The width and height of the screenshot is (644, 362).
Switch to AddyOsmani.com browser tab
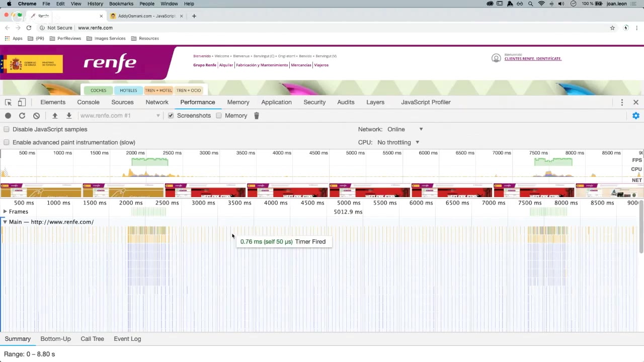(146, 16)
